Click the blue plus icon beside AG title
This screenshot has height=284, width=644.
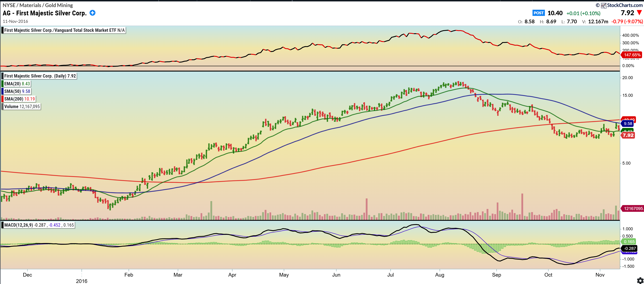[93, 13]
